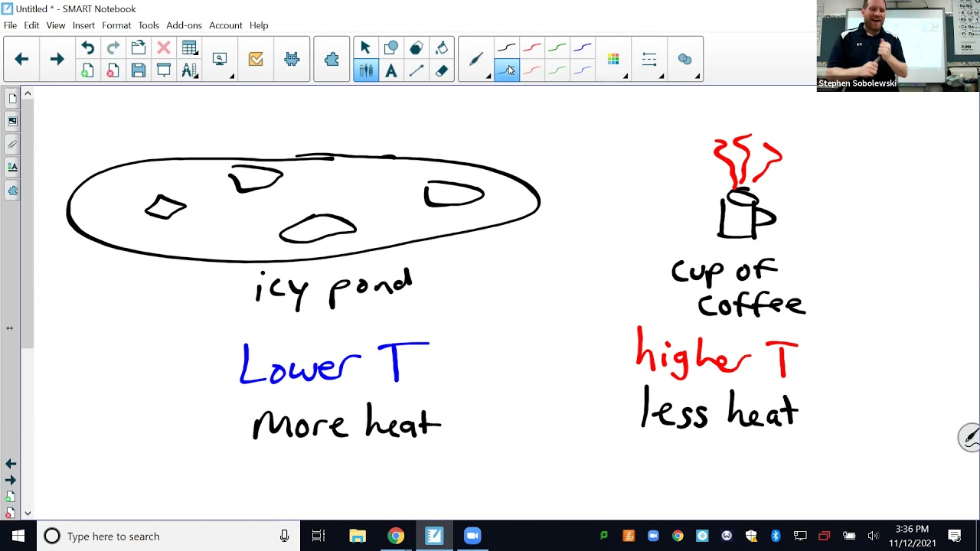Screen dimensions: 980x551
Task: Pick the thick red pen style
Action: tap(531, 48)
